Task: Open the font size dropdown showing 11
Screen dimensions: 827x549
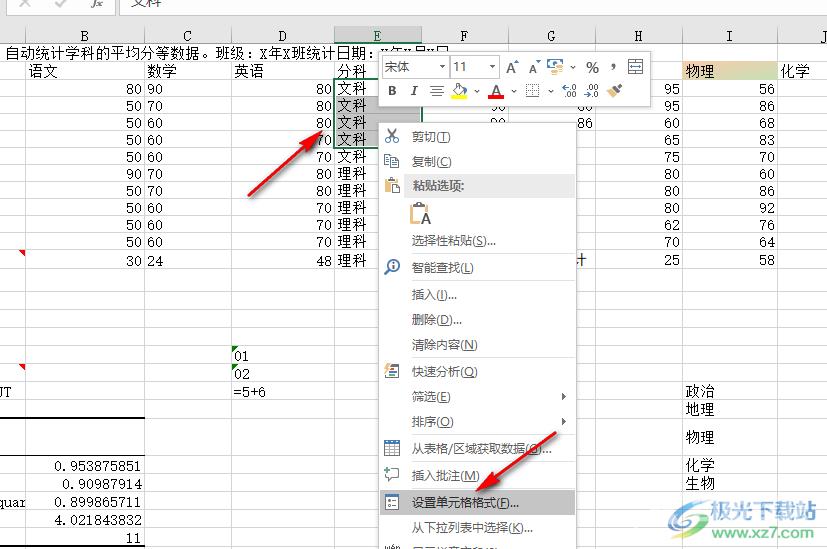Action: coord(492,67)
